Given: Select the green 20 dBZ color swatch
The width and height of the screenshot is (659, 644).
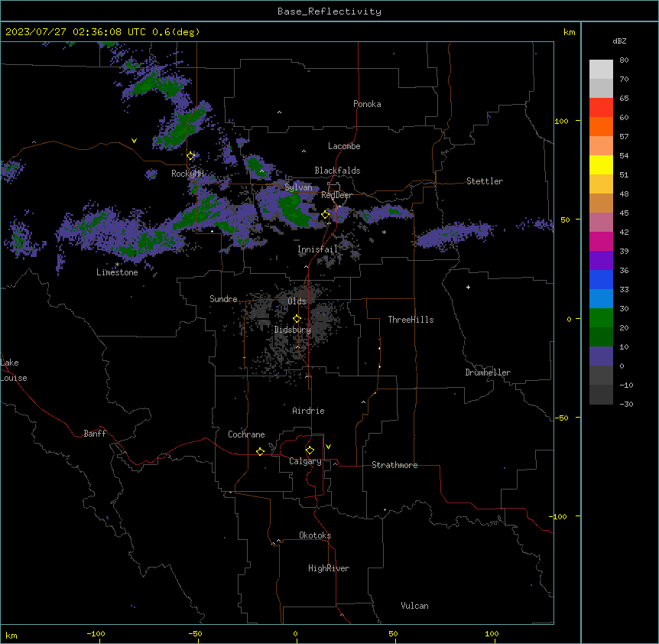Looking at the screenshot, I should [x=601, y=318].
